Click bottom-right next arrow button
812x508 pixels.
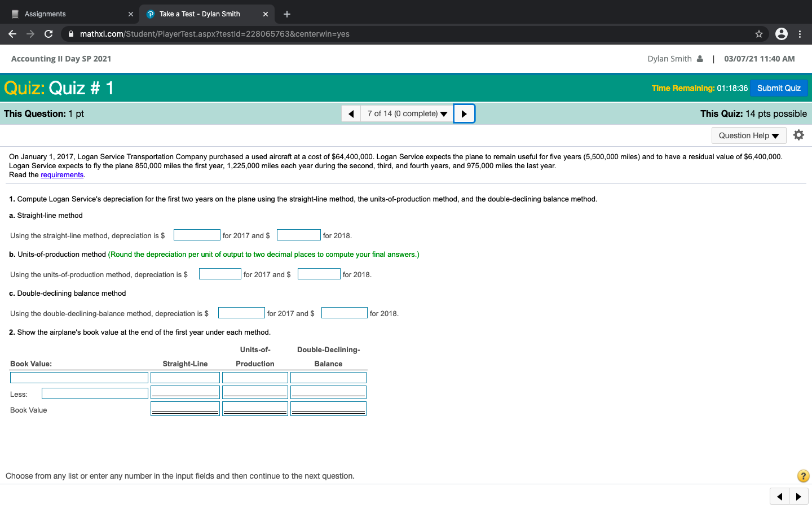pos(798,497)
